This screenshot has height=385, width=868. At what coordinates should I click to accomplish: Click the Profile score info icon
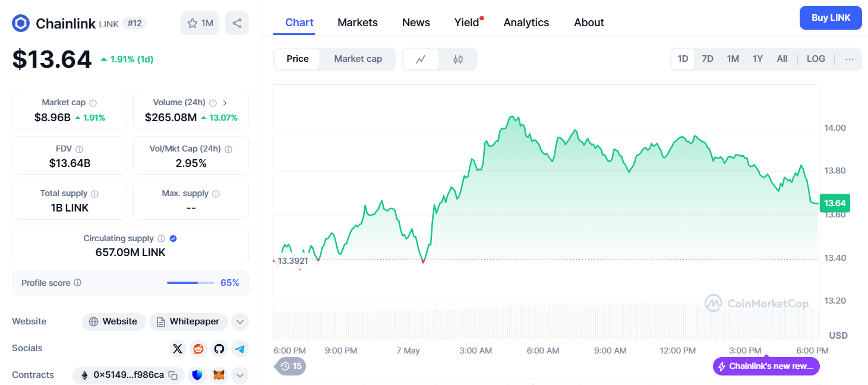(x=77, y=283)
